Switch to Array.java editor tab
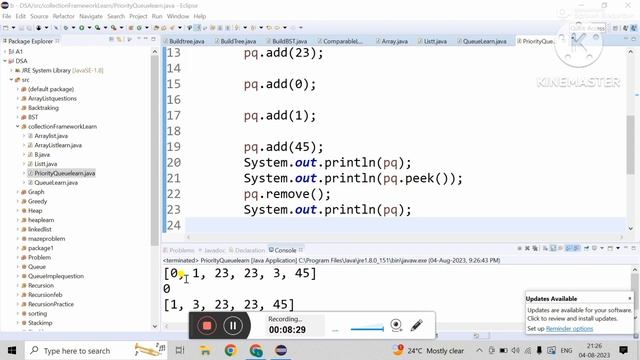Viewport: 640px width, 360px height. [x=394, y=41]
